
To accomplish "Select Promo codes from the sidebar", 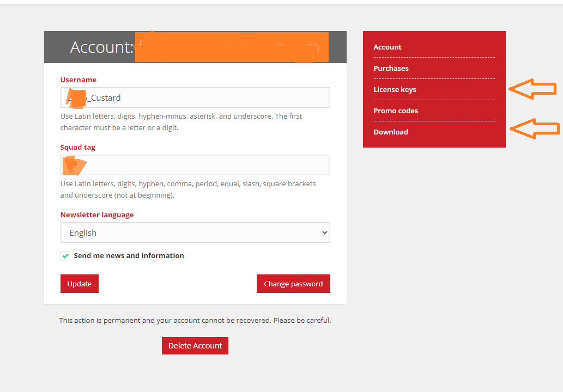I will pyautogui.click(x=396, y=111).
